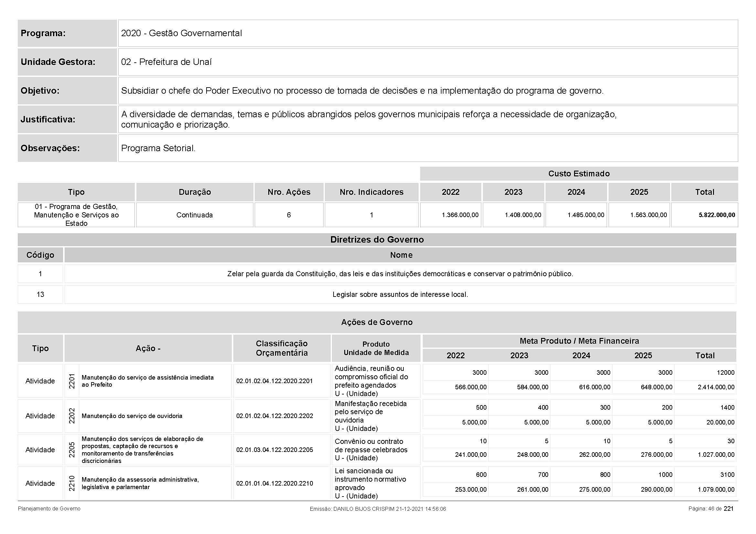756x534 pixels.
Task: Click the directive Zelar pela guarda da Constituição
Action: tap(400, 274)
